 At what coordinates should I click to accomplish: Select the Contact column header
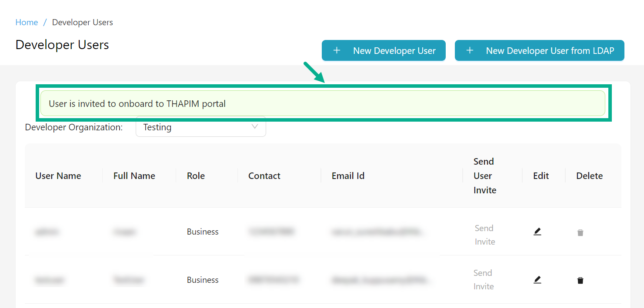pyautogui.click(x=264, y=176)
